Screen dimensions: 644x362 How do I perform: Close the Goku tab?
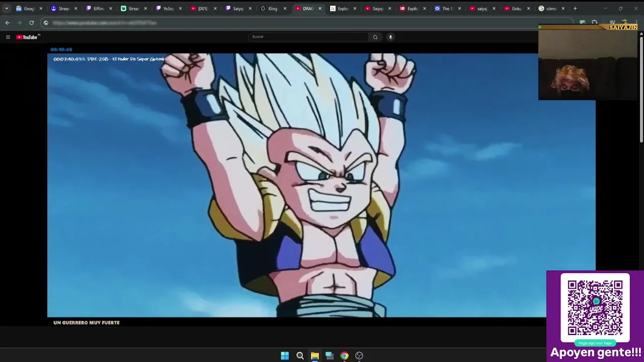click(x=528, y=9)
